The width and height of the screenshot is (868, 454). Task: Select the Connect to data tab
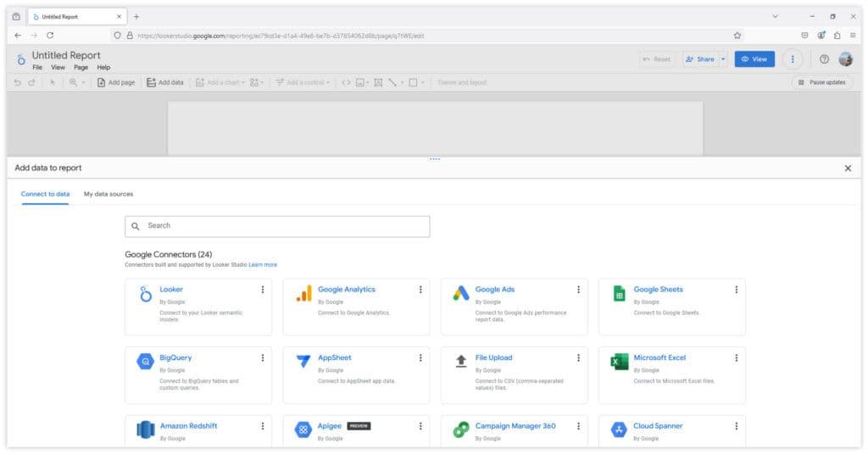46,194
